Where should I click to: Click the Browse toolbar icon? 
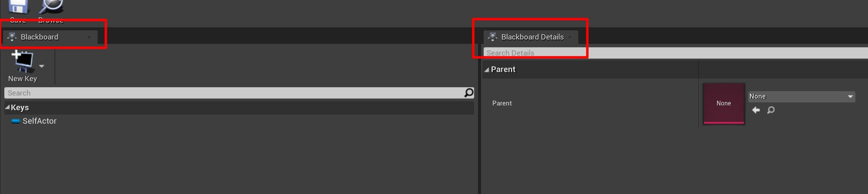[51, 7]
